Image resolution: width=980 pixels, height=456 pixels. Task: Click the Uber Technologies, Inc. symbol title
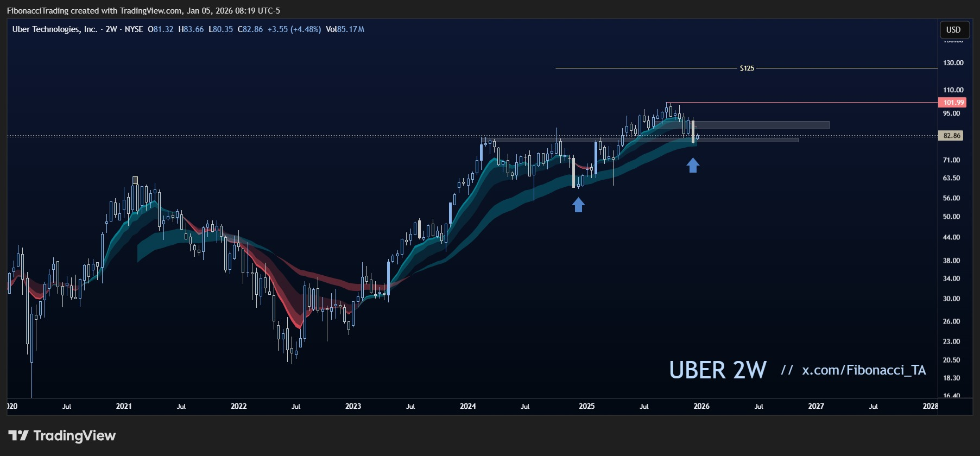point(55,29)
